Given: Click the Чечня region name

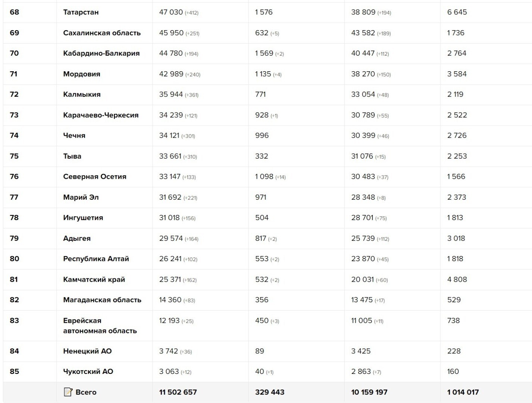Looking at the screenshot, I should point(74,135).
